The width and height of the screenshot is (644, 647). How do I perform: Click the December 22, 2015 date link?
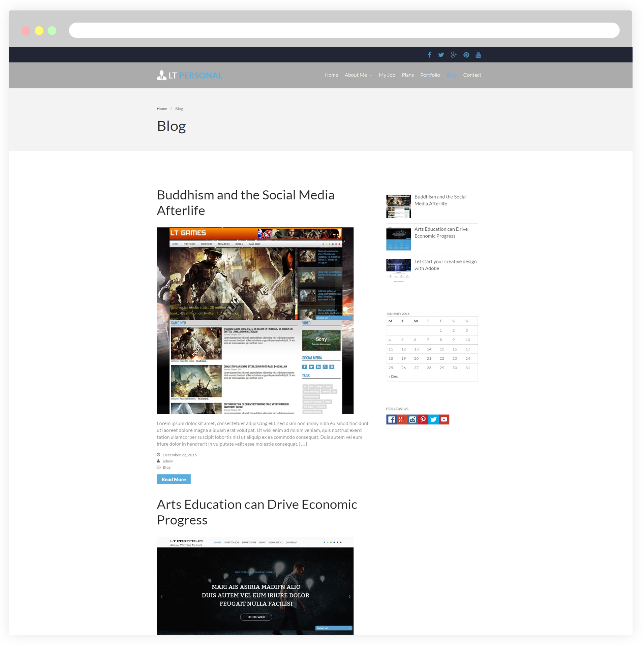tap(180, 455)
